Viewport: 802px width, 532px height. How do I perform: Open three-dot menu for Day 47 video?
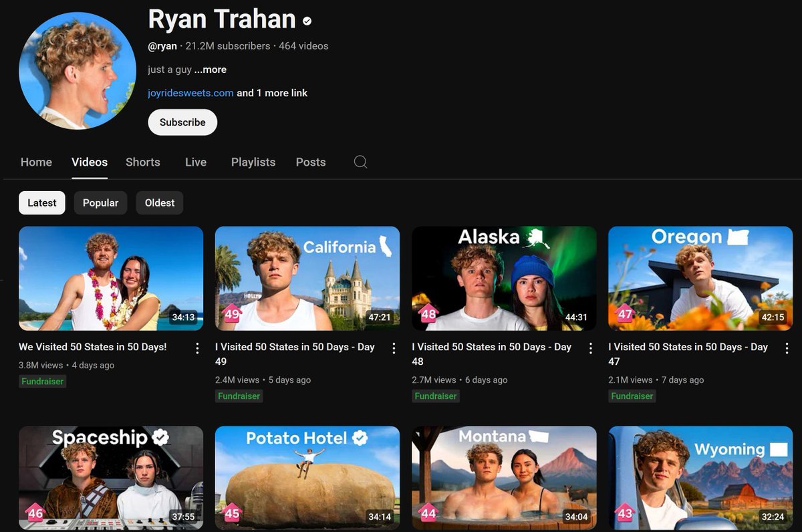tap(787, 348)
